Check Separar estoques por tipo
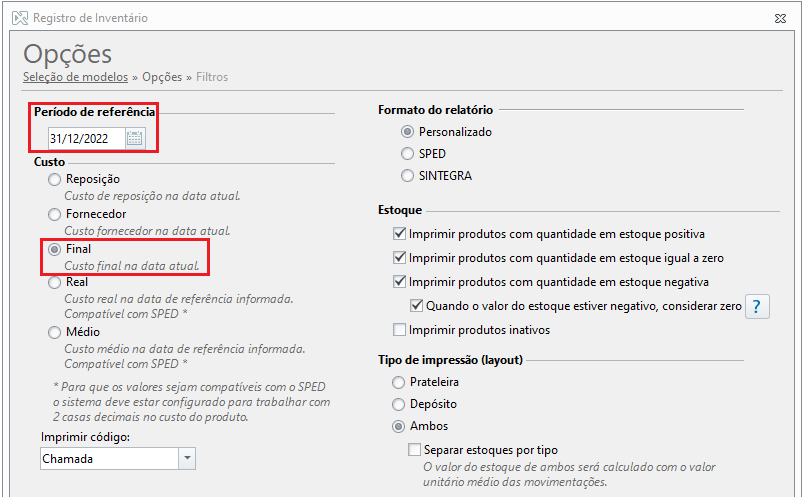 pyautogui.click(x=414, y=450)
